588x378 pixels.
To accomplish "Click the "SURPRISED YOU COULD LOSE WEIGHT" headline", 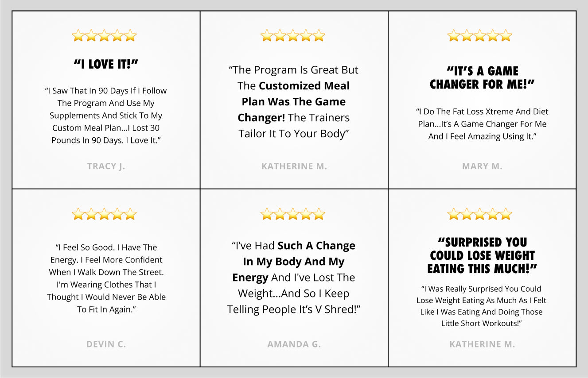I will [x=482, y=255].
